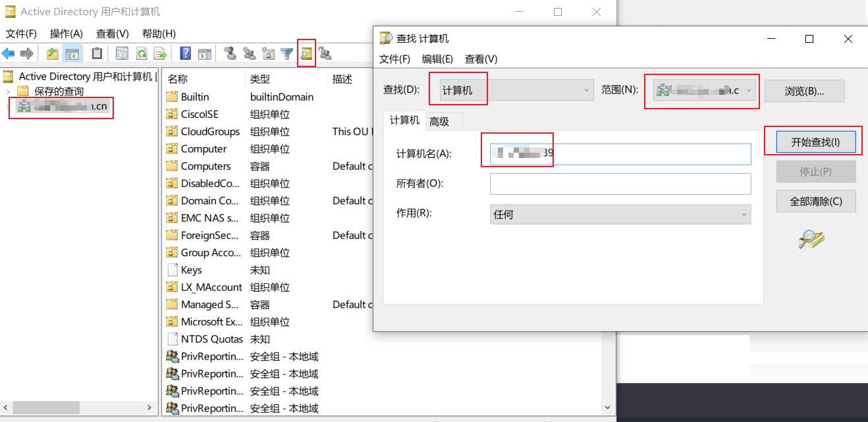Image resolution: width=868 pixels, height=422 pixels.
Task: Open the 操作(A) menu in main window
Action: point(66,34)
